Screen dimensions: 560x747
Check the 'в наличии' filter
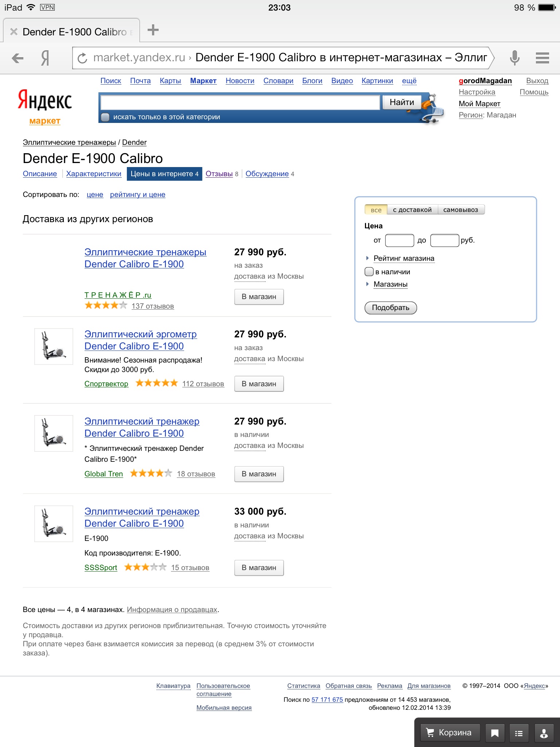pyautogui.click(x=369, y=272)
